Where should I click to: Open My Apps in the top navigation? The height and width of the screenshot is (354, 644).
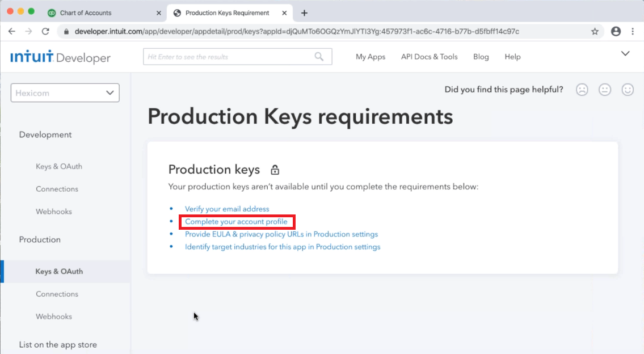pyautogui.click(x=371, y=57)
